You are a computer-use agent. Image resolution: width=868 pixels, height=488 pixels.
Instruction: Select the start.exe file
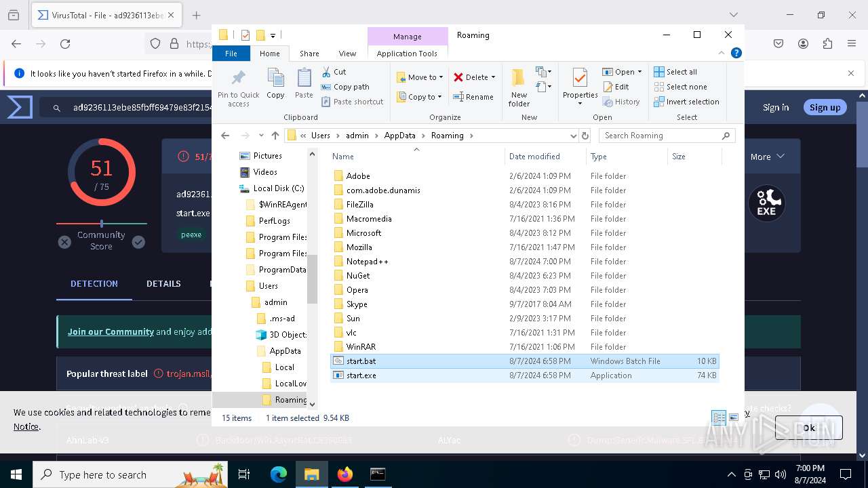click(524, 375)
